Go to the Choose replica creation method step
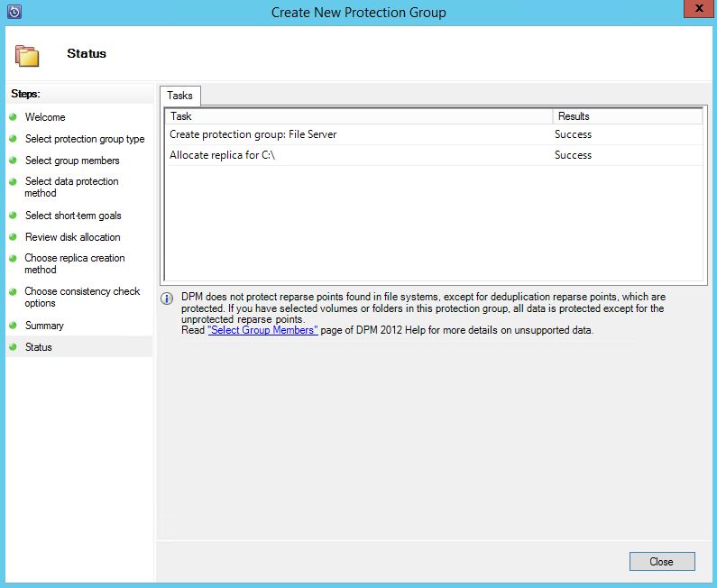Screen dimensions: 717x588 75,263
